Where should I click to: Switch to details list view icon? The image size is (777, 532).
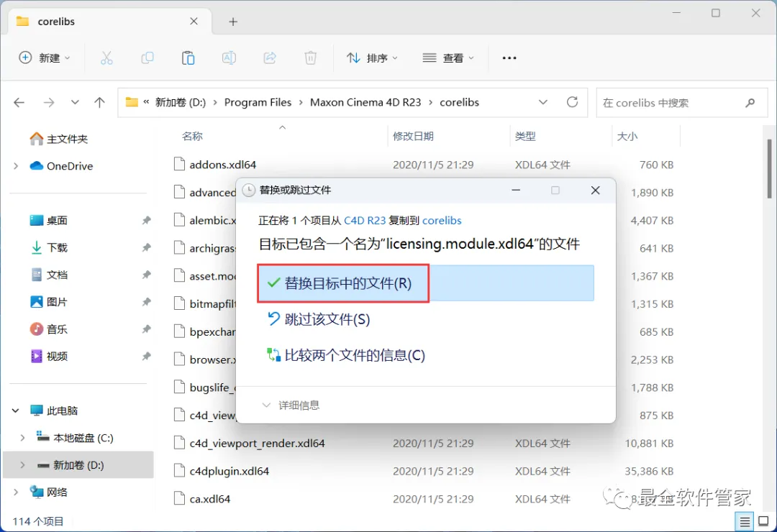click(x=745, y=522)
